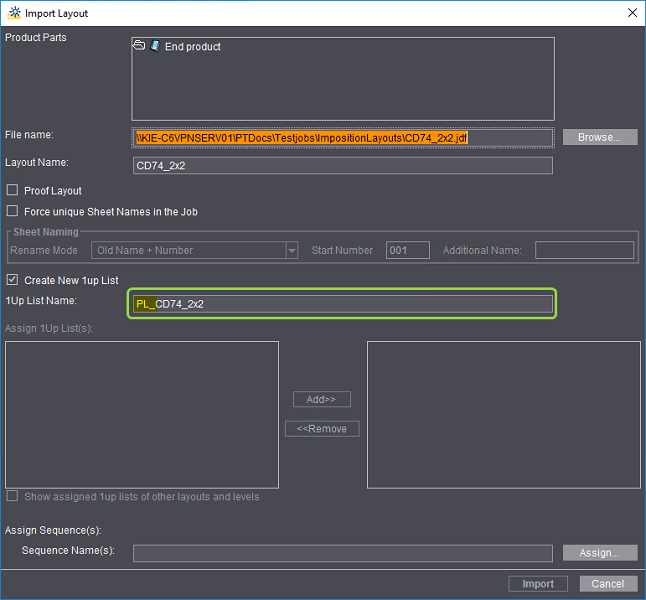
Task: Cancel the layout import
Action: [x=607, y=584]
